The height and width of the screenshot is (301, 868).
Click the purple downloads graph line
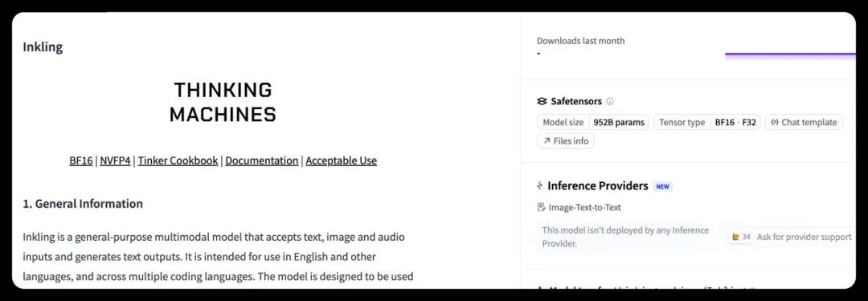coord(791,55)
